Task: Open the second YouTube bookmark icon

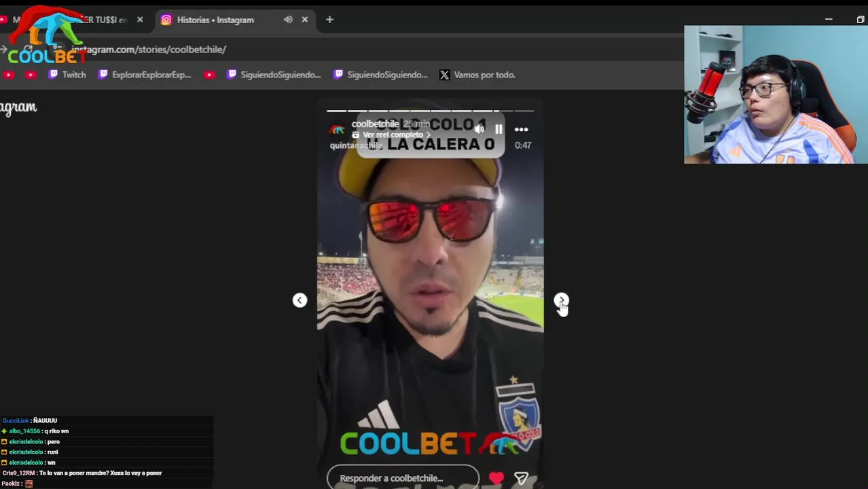Action: click(x=31, y=75)
